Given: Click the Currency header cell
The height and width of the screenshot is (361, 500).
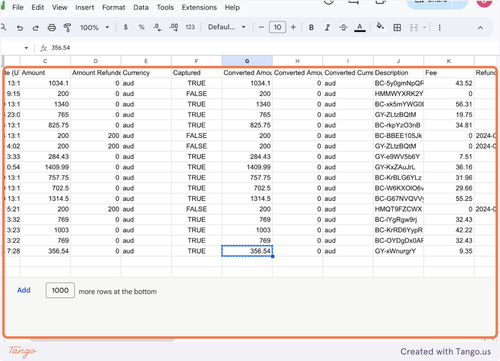Looking at the screenshot, I should point(146,73).
